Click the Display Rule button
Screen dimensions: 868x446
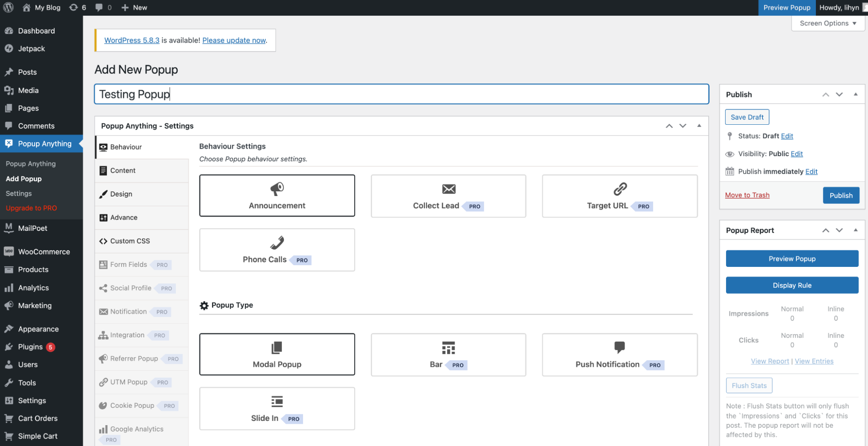point(792,285)
